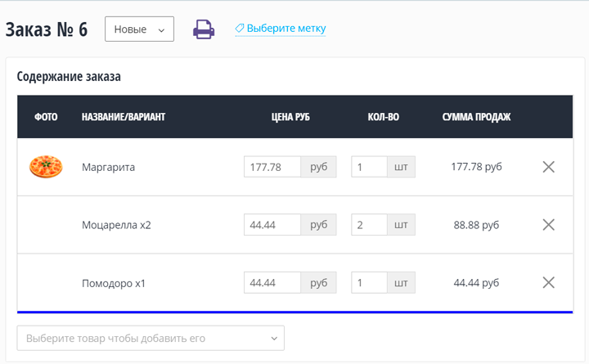Click the Выберите метку tag link
Image resolution: width=589 pixels, height=364 pixels.
click(286, 29)
